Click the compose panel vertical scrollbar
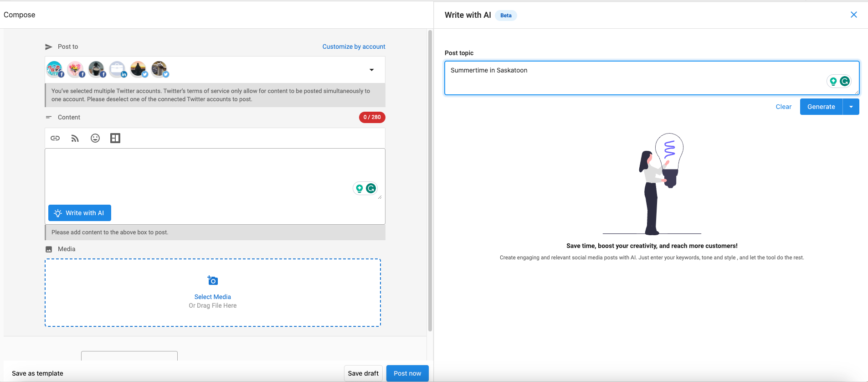Viewport: 868px width, 382px height. click(430, 181)
